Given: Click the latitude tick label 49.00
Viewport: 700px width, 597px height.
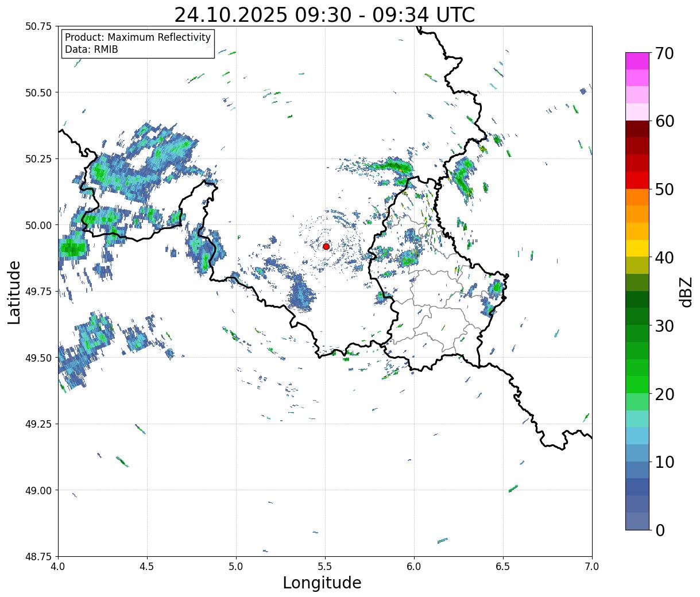Looking at the screenshot, I should [38, 490].
